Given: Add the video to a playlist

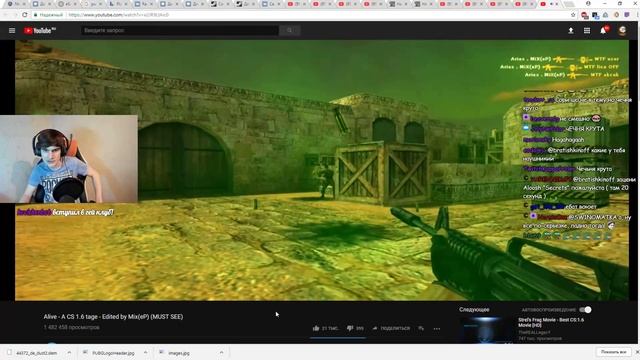Looking at the screenshot, I should 421,328.
